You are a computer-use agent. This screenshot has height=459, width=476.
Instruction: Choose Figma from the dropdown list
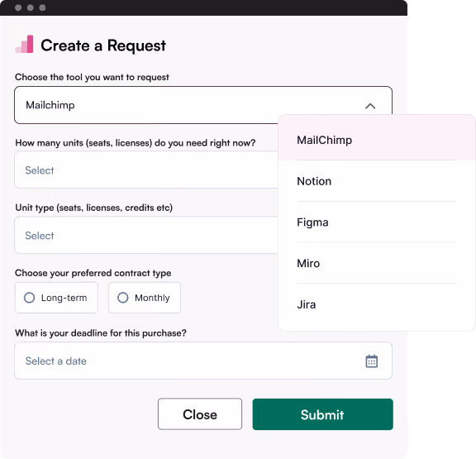[x=377, y=222]
